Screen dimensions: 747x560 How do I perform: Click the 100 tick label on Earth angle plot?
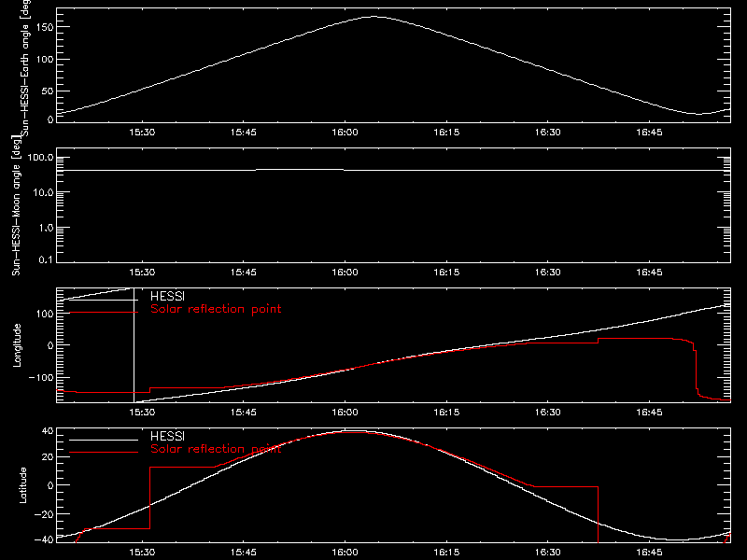coord(44,60)
